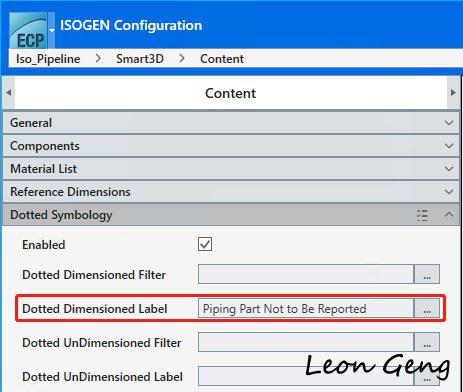Open browse button for Dotted Dimensioned Label

coord(427,308)
